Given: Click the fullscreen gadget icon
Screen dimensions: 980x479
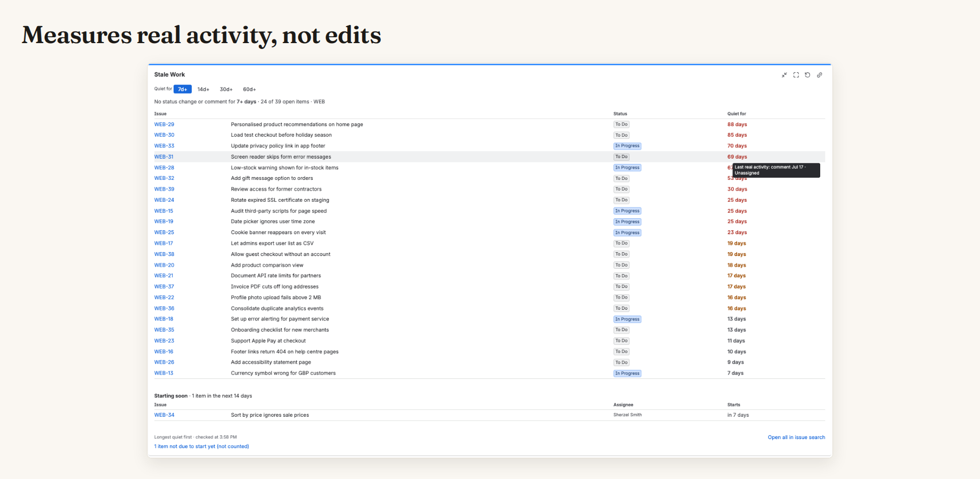Looking at the screenshot, I should pos(796,75).
